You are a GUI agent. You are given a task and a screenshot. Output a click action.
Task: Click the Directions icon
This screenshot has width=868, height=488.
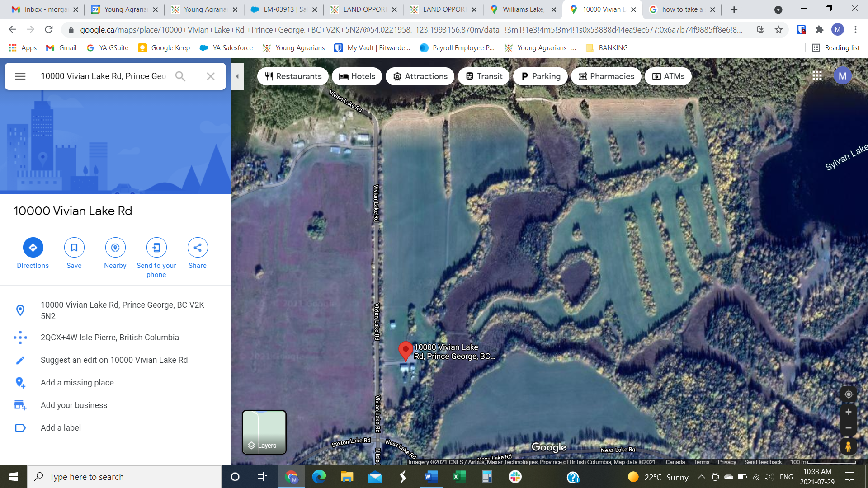point(33,247)
